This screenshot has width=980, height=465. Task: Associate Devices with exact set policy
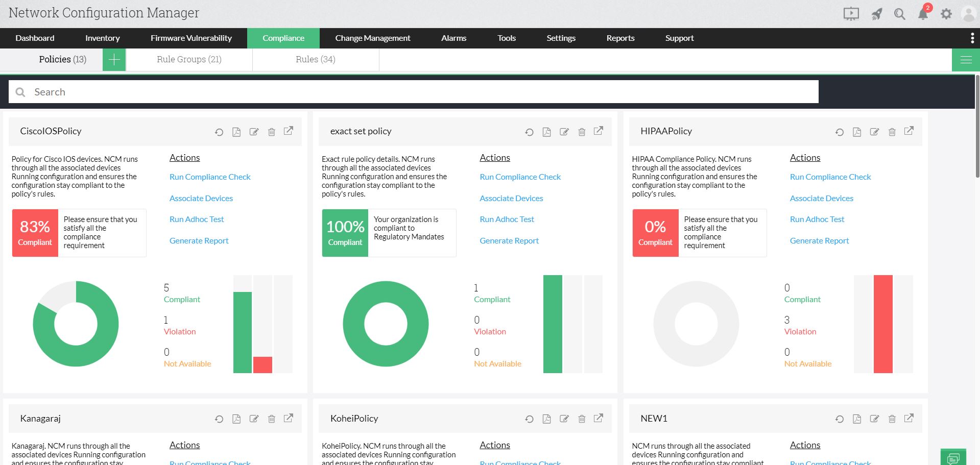click(511, 199)
